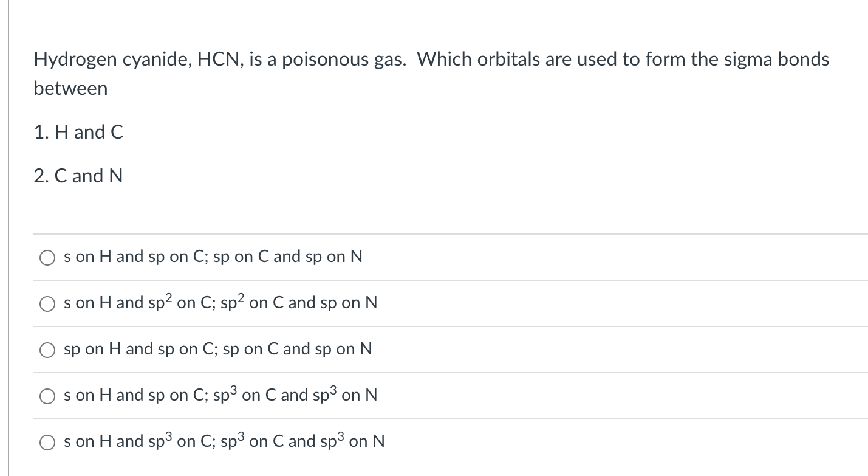868x476 pixels.
Task: Click answer text 's on H and sp² on C'
Action: coord(128,302)
